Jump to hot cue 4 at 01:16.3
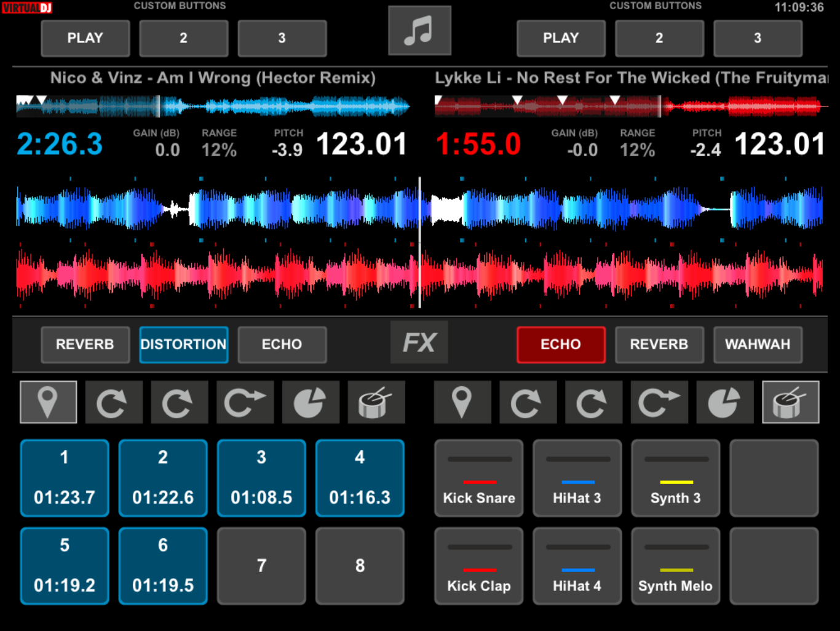840x631 pixels. coord(360,478)
